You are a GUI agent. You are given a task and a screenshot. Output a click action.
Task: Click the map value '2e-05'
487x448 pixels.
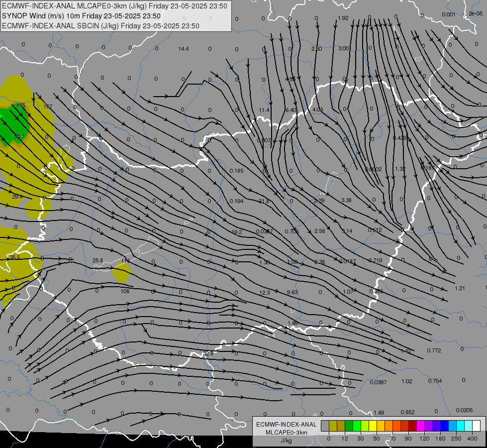pyautogui.click(x=476, y=13)
